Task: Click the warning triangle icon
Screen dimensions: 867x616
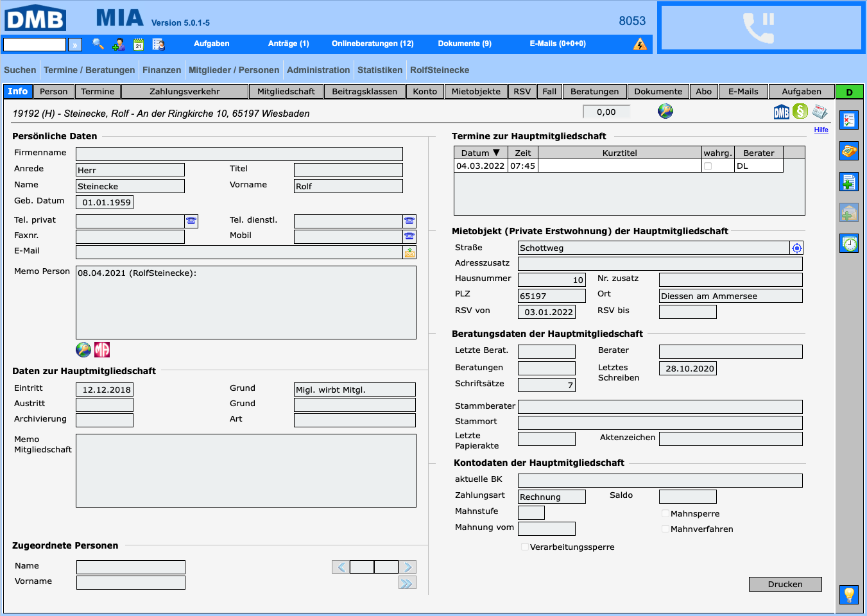Action: [x=640, y=44]
